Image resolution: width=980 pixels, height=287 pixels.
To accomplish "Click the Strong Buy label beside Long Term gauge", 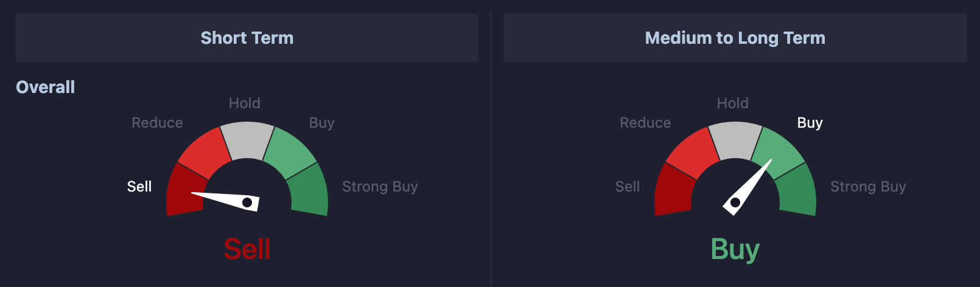I will click(x=868, y=187).
